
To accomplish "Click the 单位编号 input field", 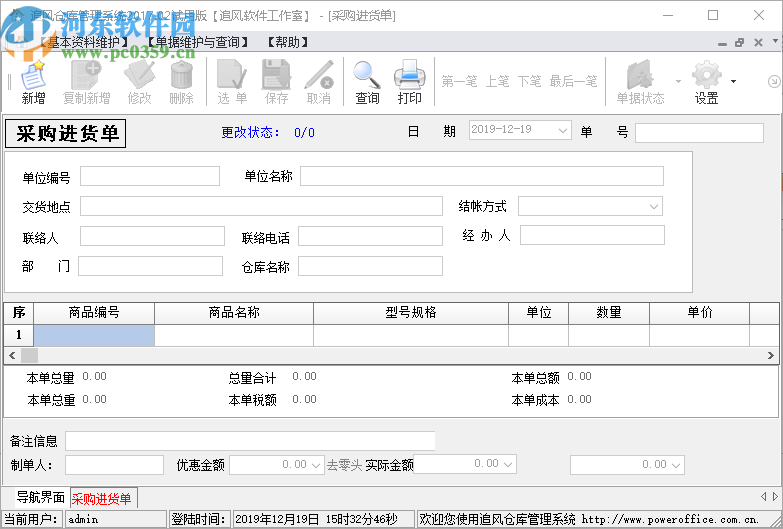I will point(150,176).
